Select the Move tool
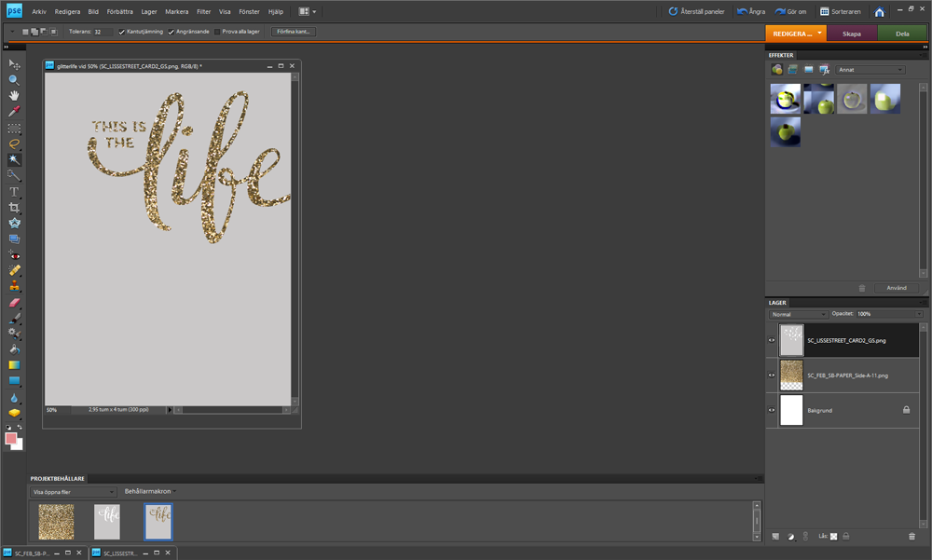The image size is (932, 560). point(13,65)
